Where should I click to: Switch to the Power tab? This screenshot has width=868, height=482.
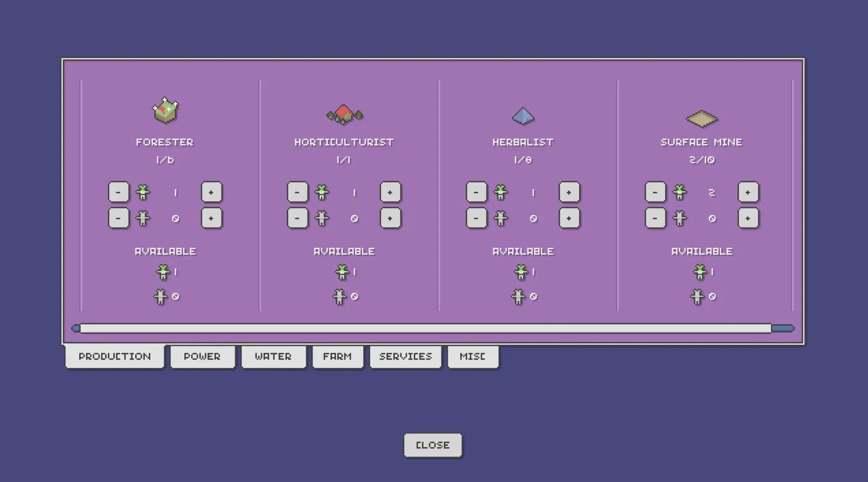[x=202, y=357]
